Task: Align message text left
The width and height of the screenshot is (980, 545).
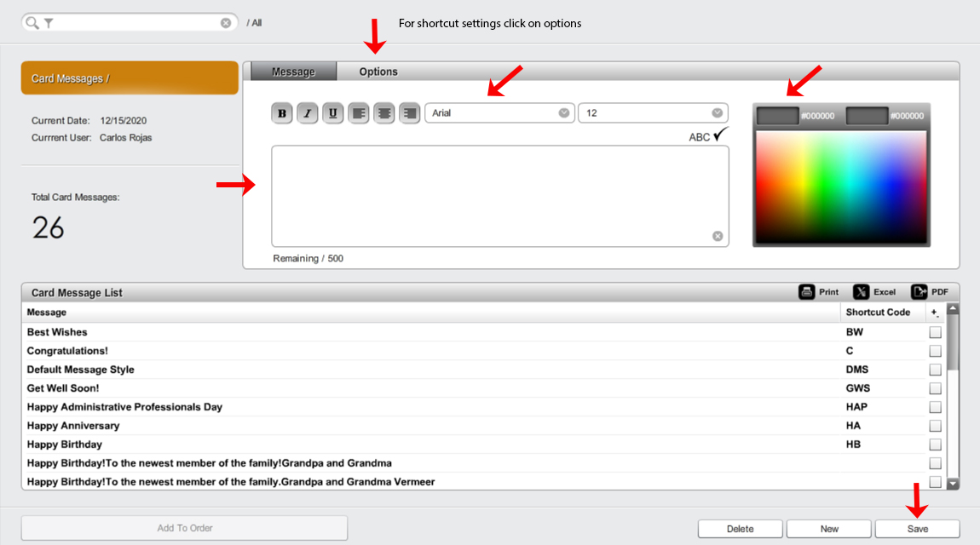Action: (x=359, y=113)
